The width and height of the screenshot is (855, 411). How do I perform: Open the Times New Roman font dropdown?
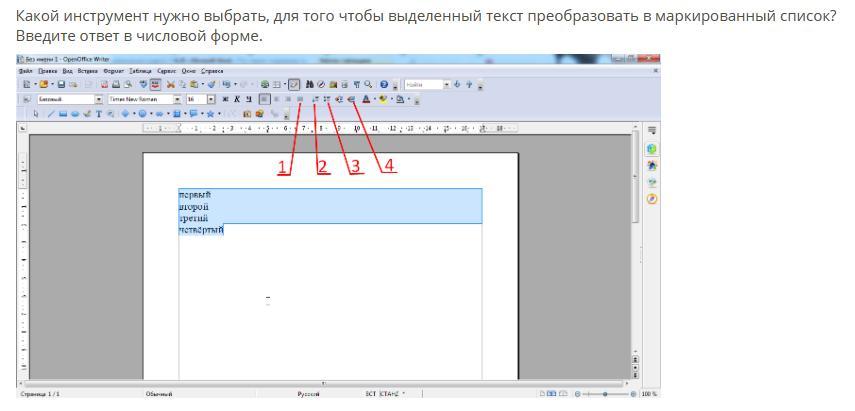[177, 99]
